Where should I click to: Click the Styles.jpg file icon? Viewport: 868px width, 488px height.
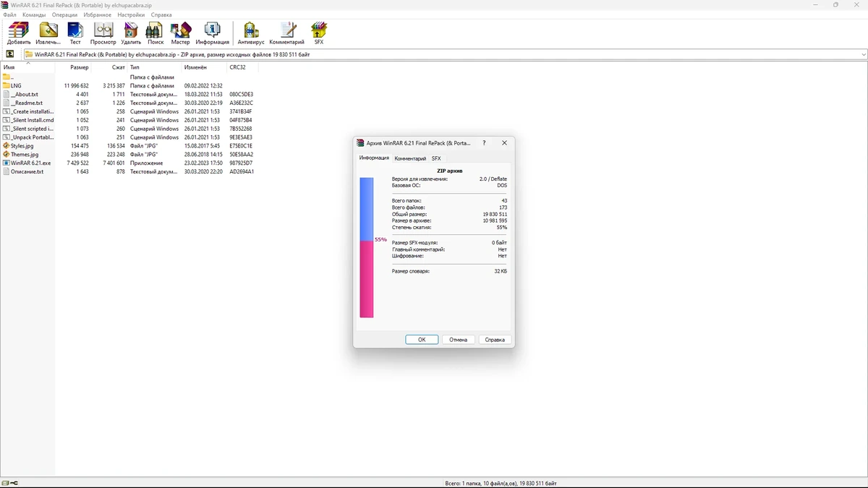(7, 146)
